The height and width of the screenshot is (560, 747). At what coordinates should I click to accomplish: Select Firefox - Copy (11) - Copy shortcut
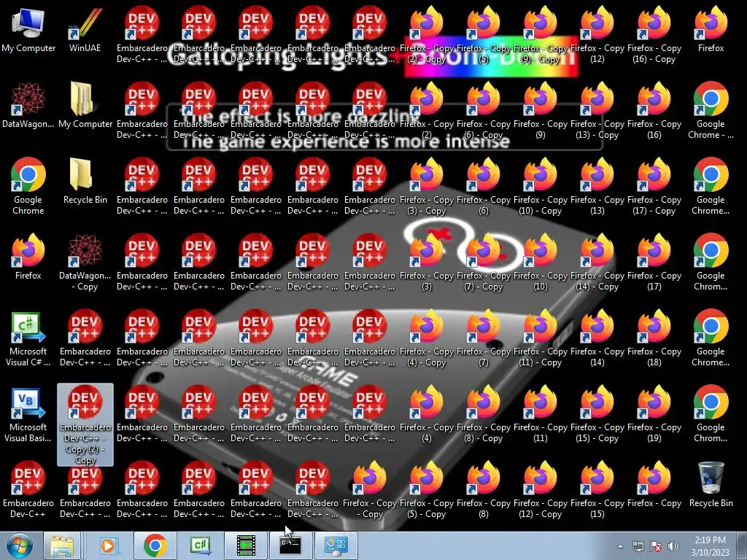(541, 338)
